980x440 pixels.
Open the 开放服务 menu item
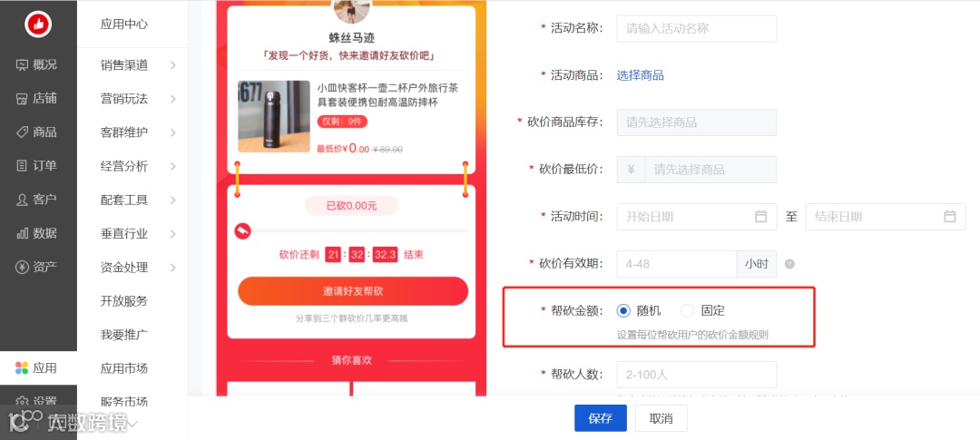click(123, 300)
